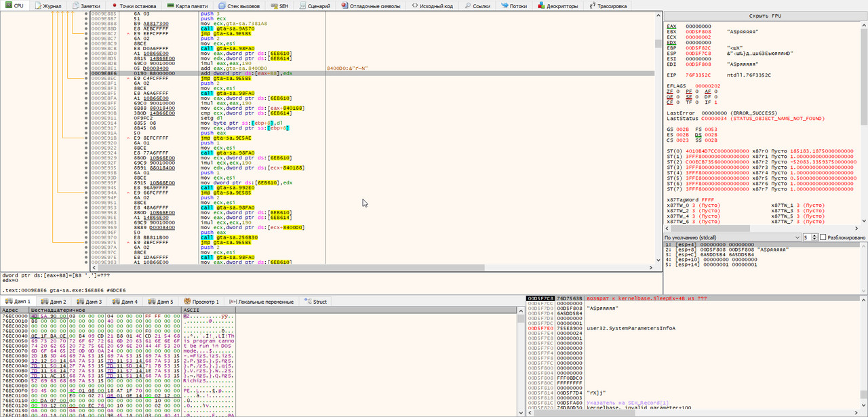Open the Ссылки tab

coord(477,5)
